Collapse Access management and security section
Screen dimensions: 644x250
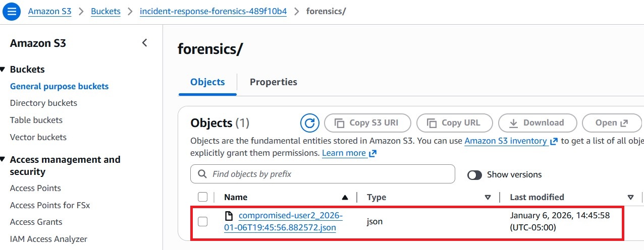tap(3, 160)
